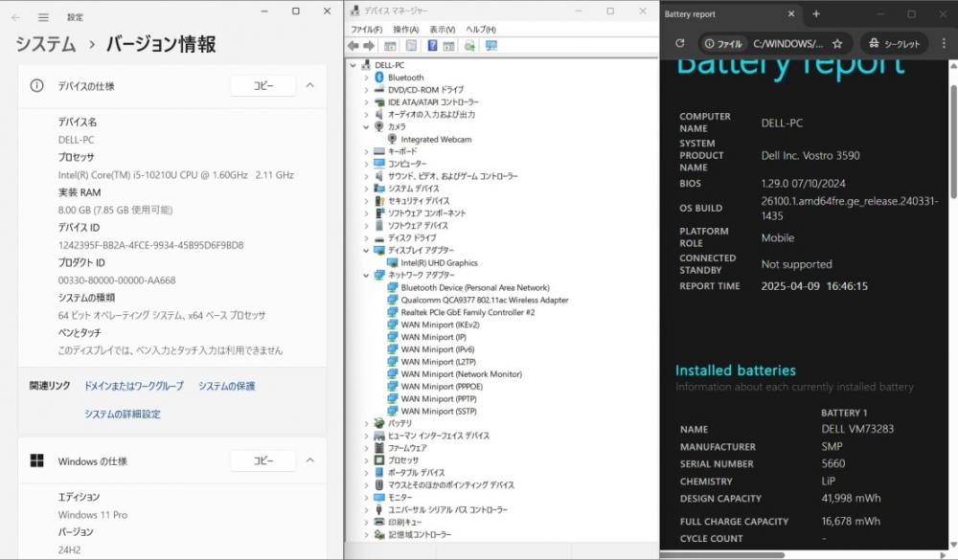958x560 pixels.
Task: Select Bluetooth Device (Personal Area Network)
Action: point(475,287)
